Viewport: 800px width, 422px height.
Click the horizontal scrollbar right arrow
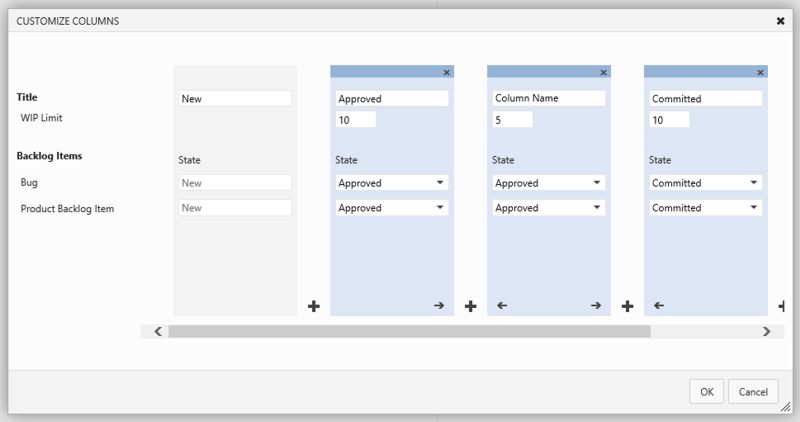766,332
